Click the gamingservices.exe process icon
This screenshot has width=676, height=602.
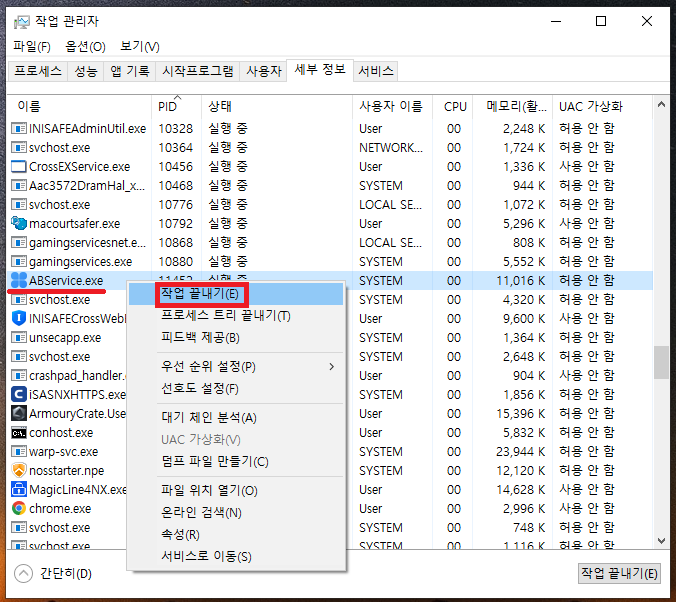coord(19,261)
